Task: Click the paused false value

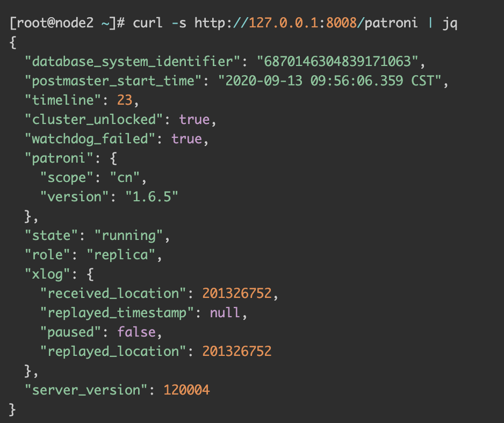Action: pos(136,332)
